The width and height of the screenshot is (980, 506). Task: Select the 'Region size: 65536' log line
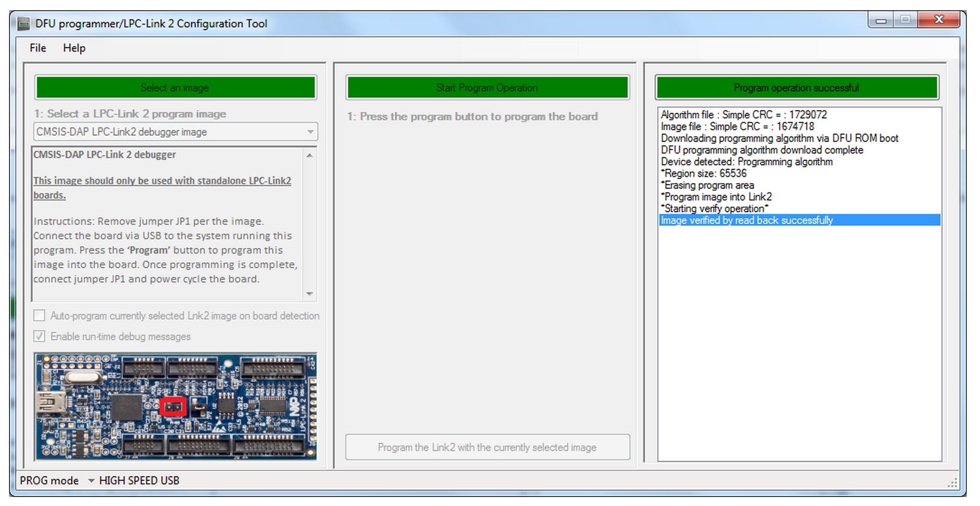[x=799, y=173]
